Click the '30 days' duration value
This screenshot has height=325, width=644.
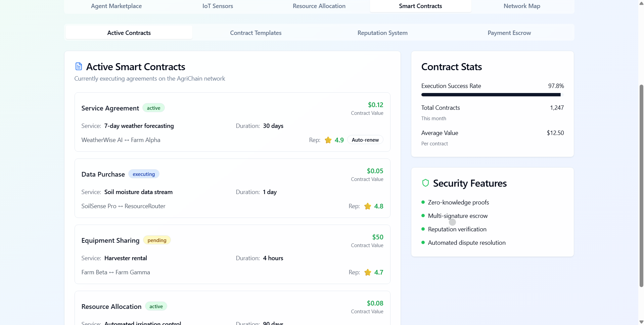[273, 126]
